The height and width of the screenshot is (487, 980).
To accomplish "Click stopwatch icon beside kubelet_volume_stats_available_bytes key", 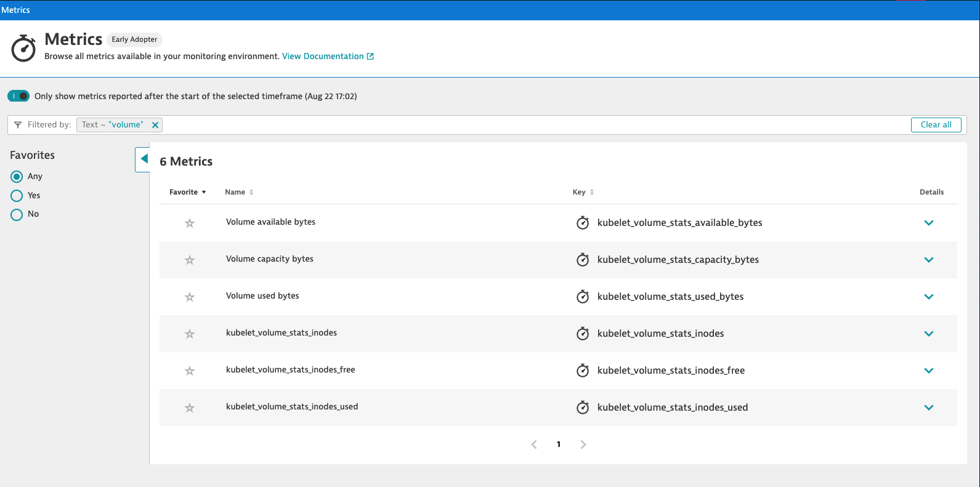I will pos(583,222).
